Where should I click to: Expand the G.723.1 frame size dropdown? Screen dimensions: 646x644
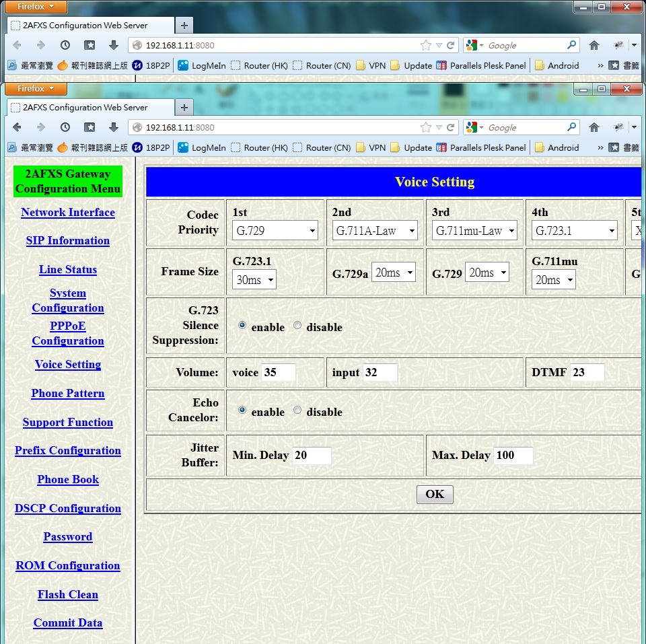click(254, 280)
